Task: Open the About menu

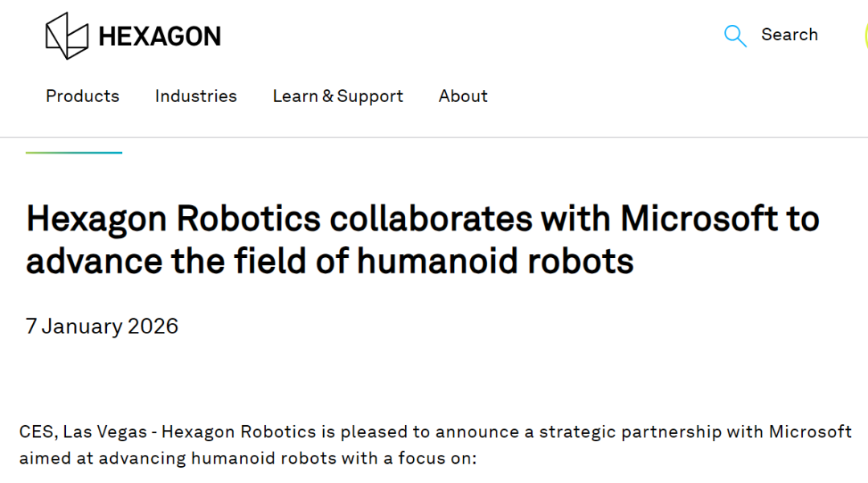Action: point(463,96)
